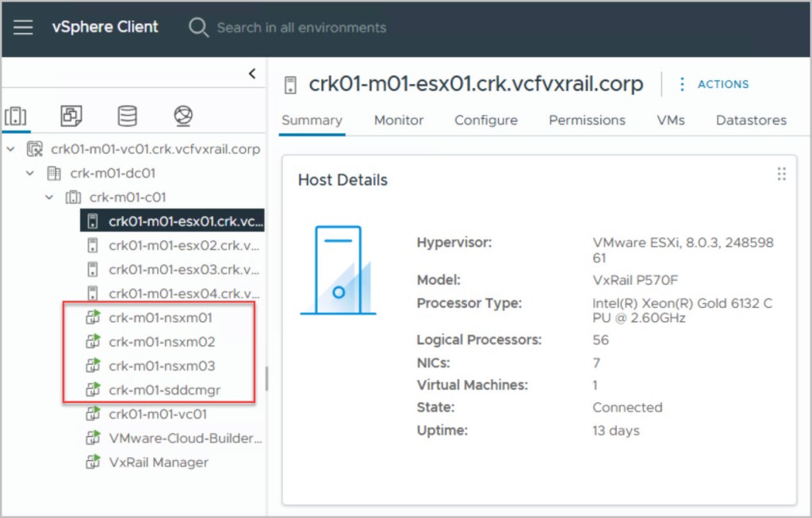Click the host icon beside the title
The width and height of the screenshot is (812, 518).
tap(291, 85)
